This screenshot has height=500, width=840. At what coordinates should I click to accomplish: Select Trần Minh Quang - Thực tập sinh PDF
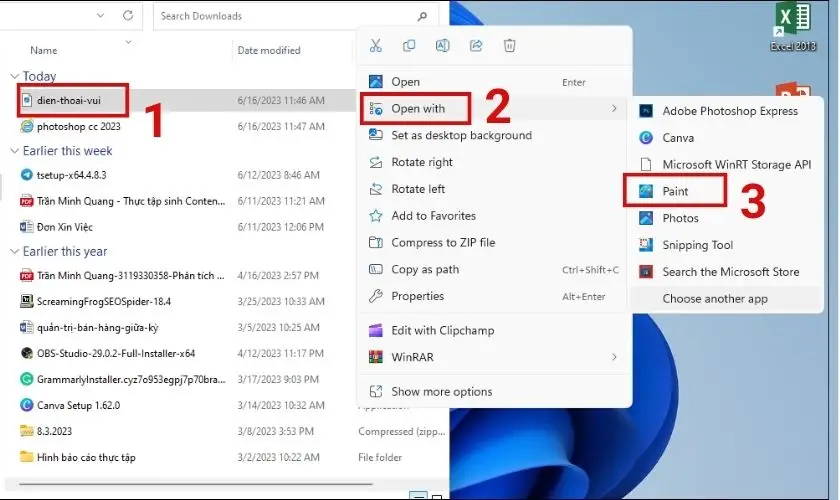pyautogui.click(x=131, y=201)
